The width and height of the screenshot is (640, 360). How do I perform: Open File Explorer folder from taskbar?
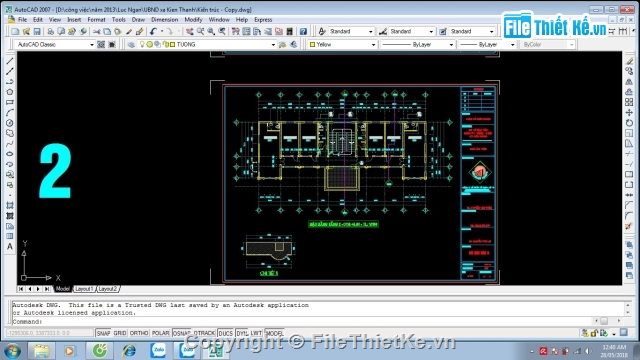point(41,351)
